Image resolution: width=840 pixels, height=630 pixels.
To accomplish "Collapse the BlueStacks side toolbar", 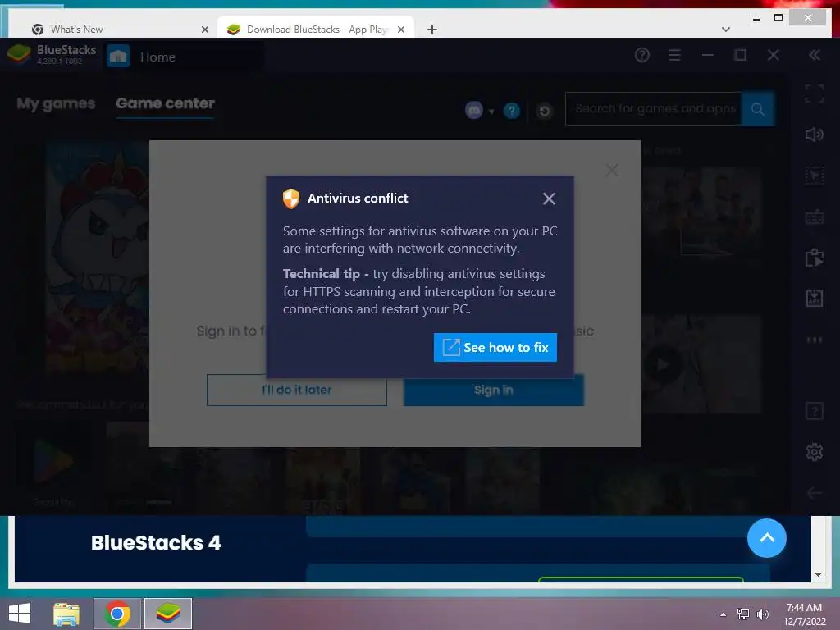I will pos(815,55).
